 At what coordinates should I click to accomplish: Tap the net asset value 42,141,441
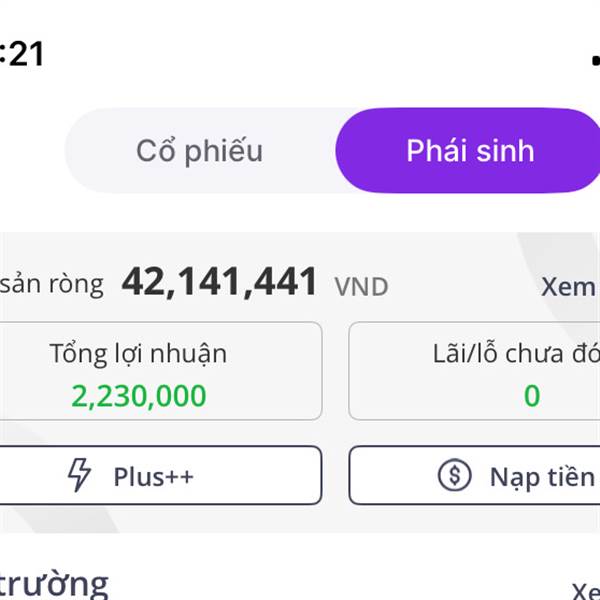(219, 282)
